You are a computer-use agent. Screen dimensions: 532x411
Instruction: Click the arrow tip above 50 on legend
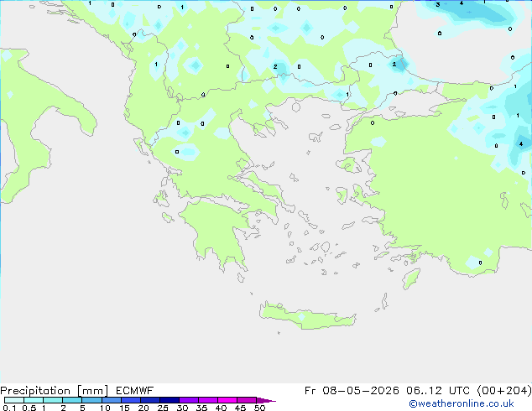tap(266, 400)
